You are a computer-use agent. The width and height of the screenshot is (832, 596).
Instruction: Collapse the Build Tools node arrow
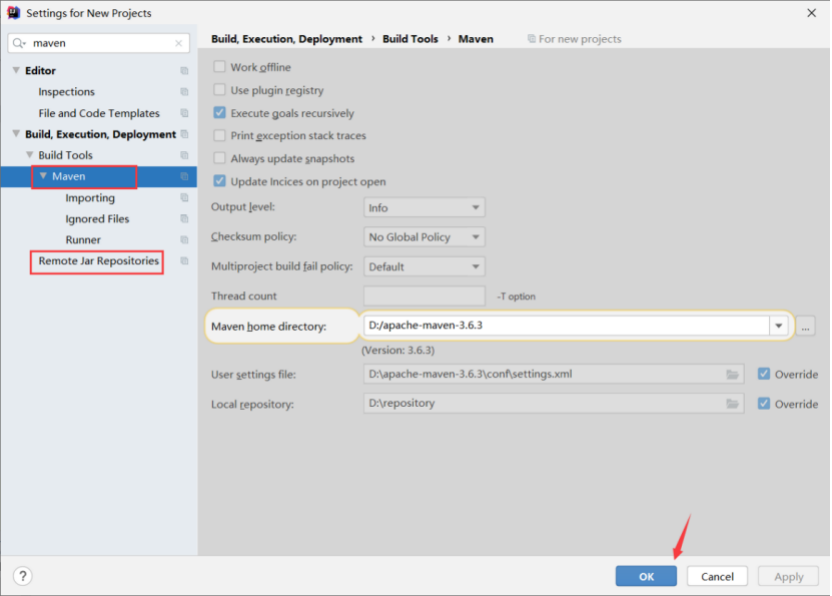tap(30, 155)
